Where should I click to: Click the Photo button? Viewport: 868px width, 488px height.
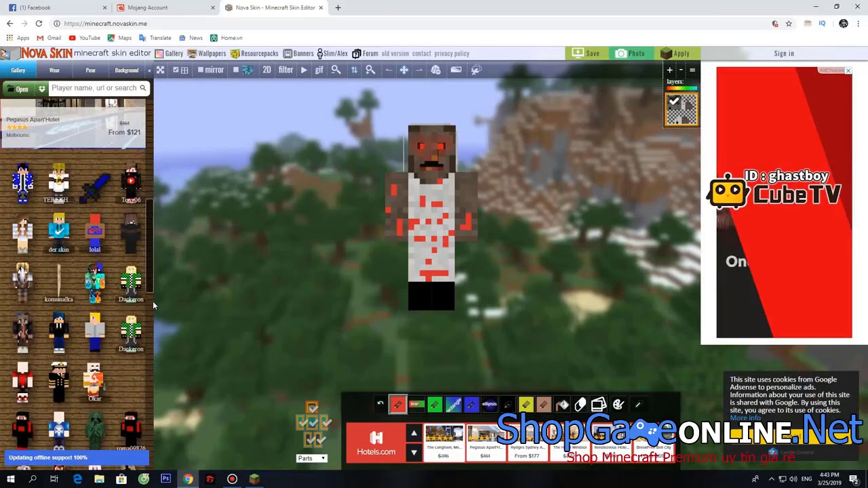[631, 54]
